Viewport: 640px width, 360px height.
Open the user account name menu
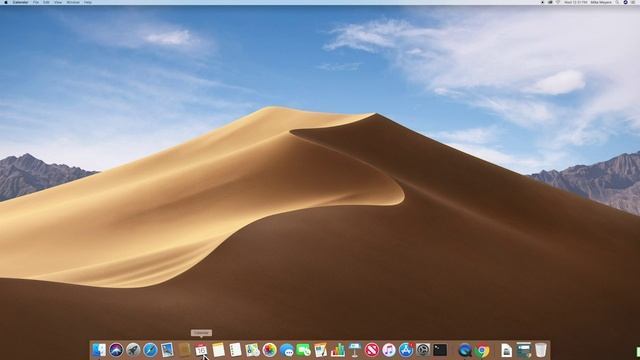(601, 2)
